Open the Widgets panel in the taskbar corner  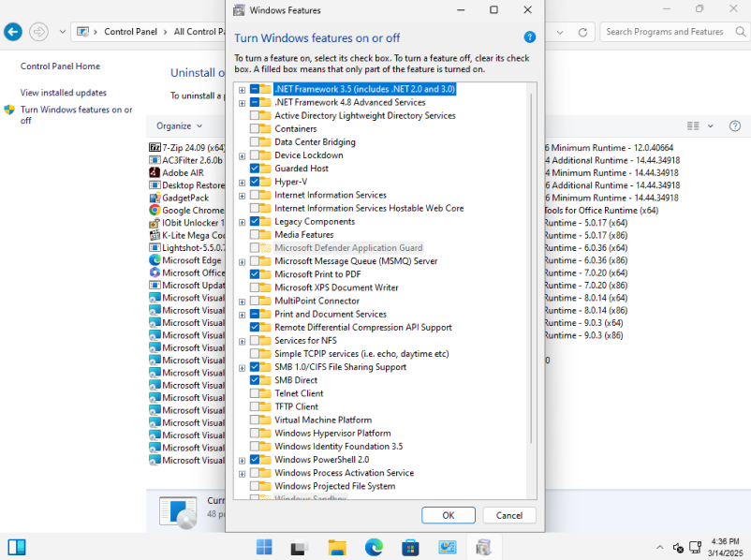coord(17,547)
